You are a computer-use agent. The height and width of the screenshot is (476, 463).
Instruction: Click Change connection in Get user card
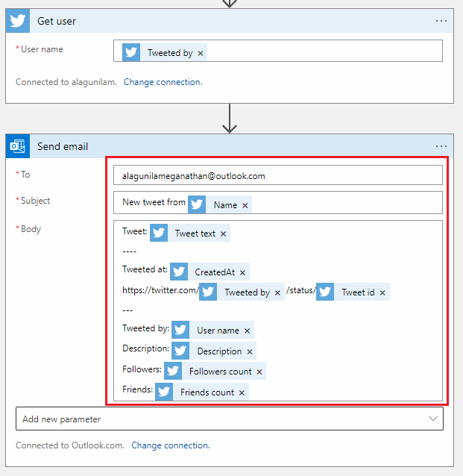pyautogui.click(x=163, y=82)
